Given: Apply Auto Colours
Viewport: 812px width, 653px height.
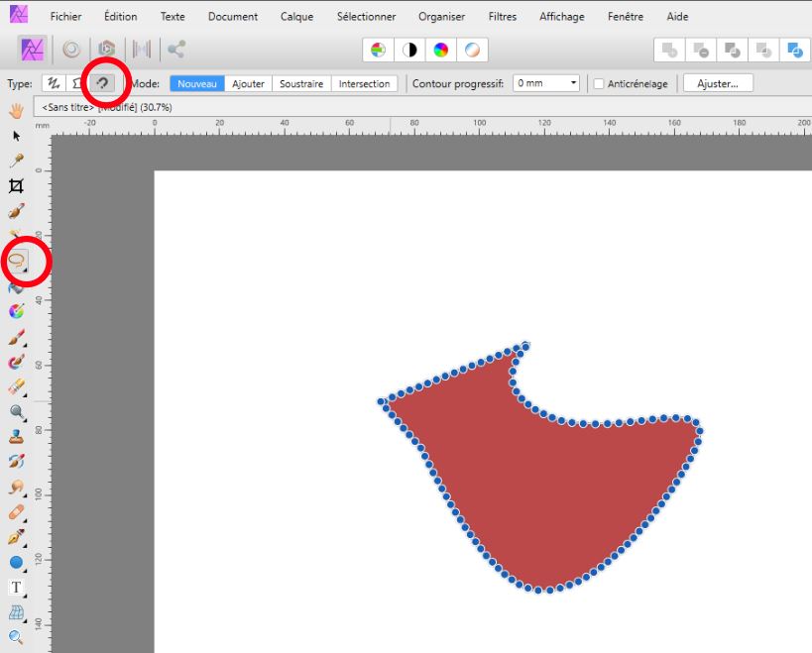Looking at the screenshot, I should 440,51.
